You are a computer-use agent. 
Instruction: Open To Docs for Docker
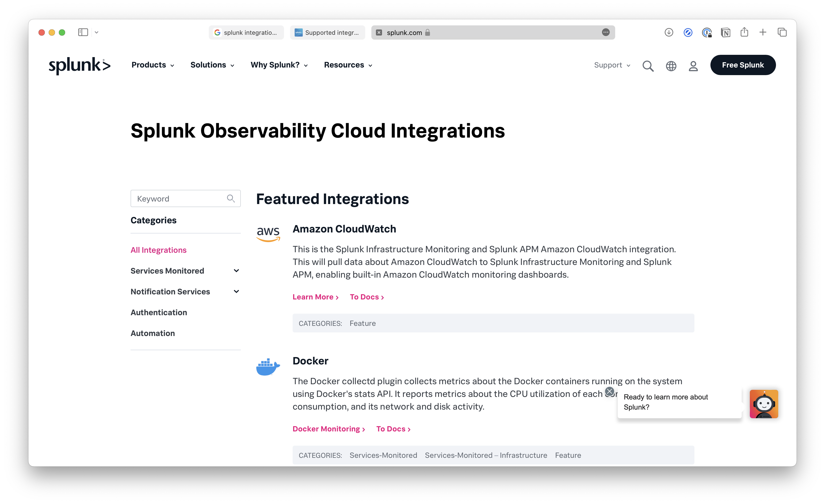coord(393,429)
